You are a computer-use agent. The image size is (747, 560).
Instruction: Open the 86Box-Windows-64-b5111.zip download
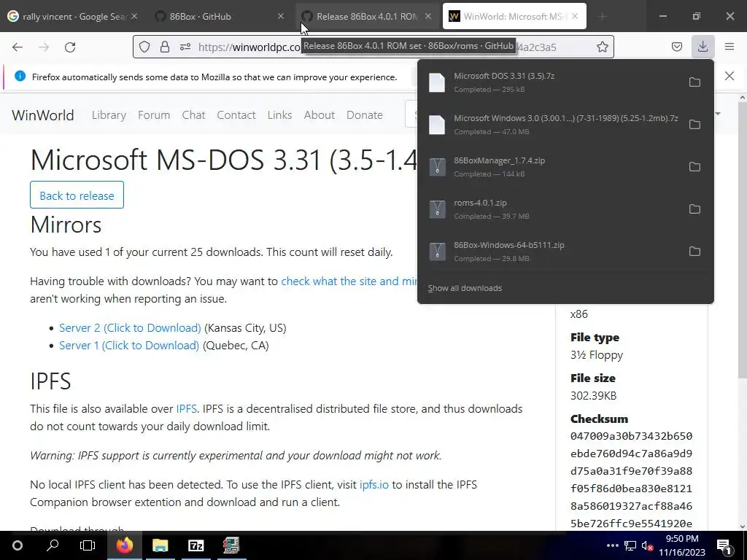[x=553, y=252]
